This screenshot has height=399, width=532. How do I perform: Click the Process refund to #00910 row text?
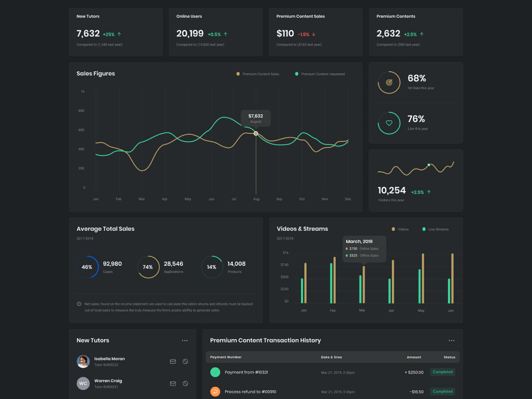tap(250, 392)
